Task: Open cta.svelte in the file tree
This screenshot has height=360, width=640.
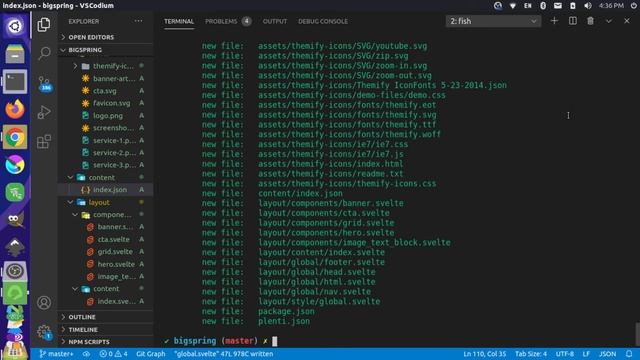Action: point(106,239)
